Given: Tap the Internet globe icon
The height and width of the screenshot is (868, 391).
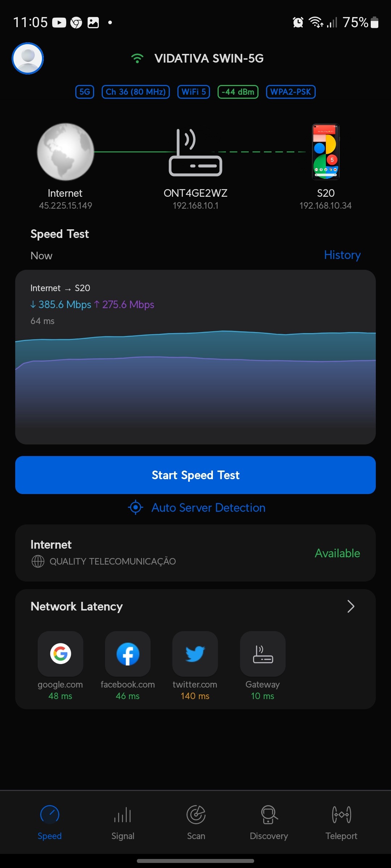Looking at the screenshot, I should (66, 152).
